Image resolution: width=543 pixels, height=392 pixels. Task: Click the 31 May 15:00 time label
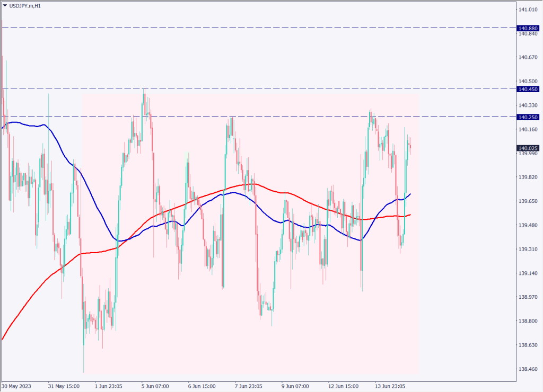point(64,386)
